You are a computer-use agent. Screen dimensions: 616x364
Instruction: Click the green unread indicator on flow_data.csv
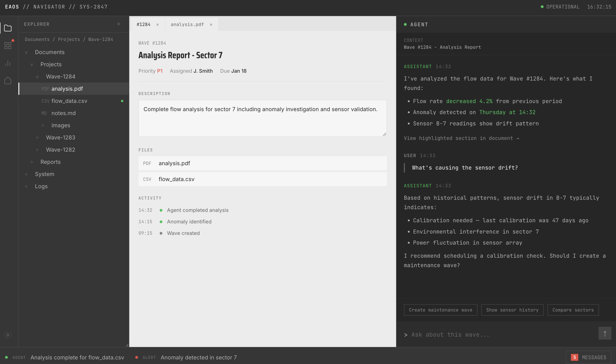(x=122, y=101)
